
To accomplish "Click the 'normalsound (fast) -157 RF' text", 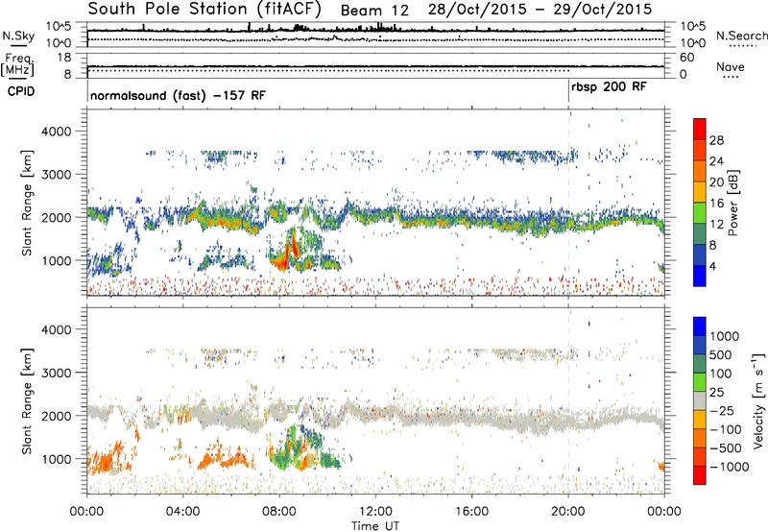I will pyautogui.click(x=178, y=95).
